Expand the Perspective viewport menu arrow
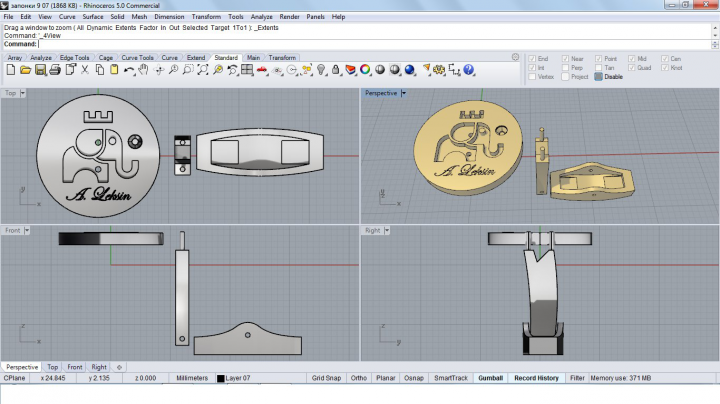Image resolution: width=720 pixels, height=404 pixels. pos(404,93)
